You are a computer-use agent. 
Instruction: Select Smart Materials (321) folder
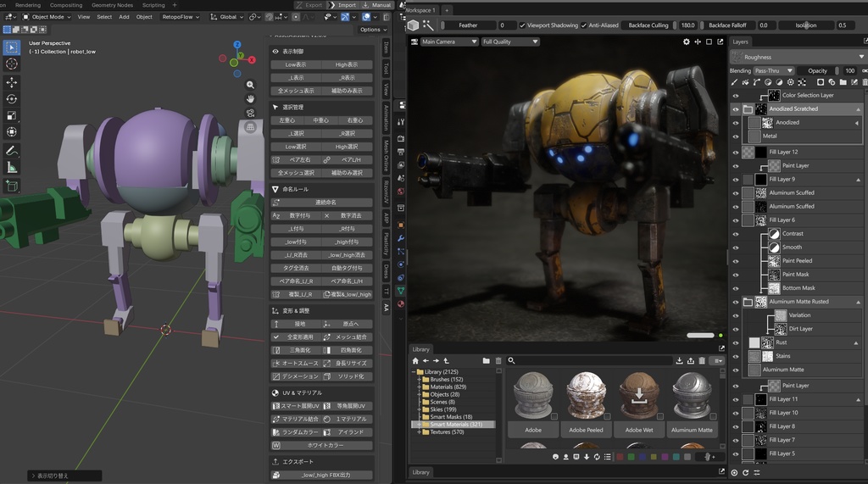pyautogui.click(x=455, y=424)
